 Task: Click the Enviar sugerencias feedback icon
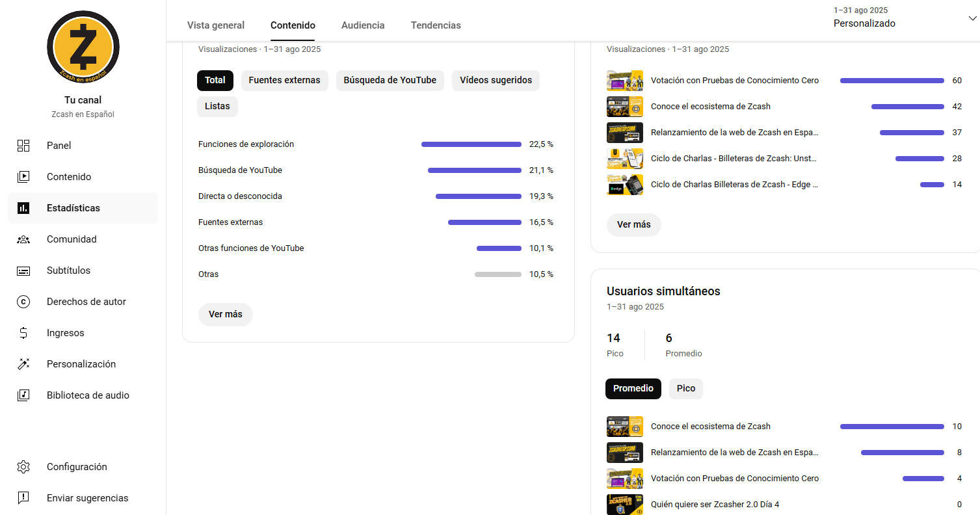click(23, 498)
